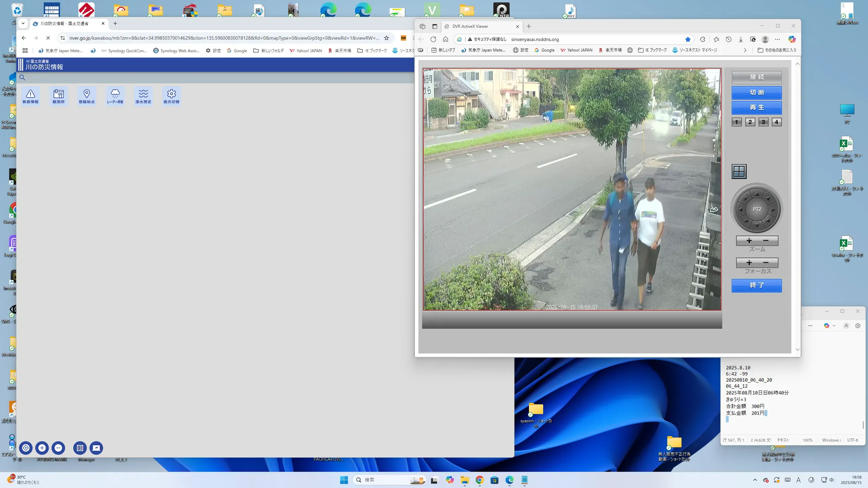Screen dimensions: 868x488
Task: Select camera channel 3
Action: click(763, 122)
